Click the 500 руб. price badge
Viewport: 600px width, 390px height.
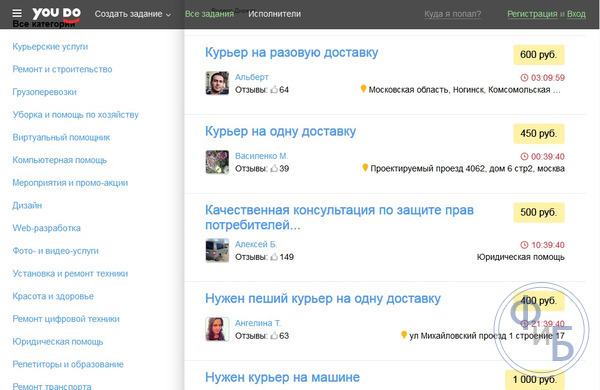point(539,212)
